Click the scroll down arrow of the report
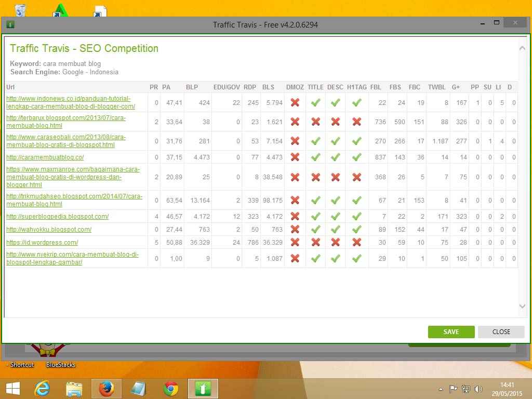Viewport: 532px width, 399px height. click(x=523, y=306)
